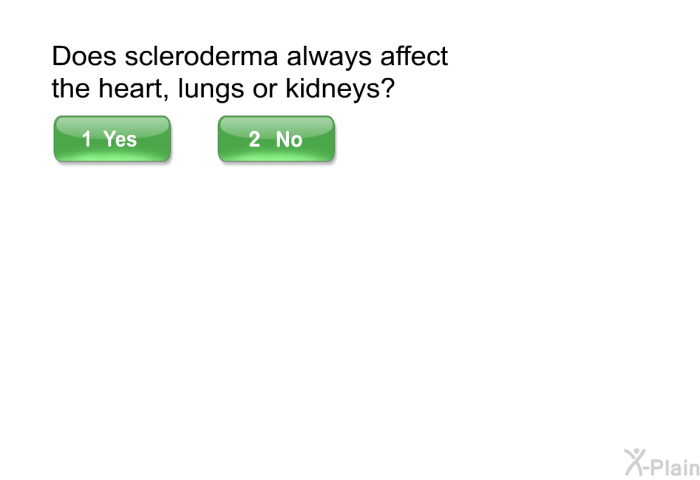Viewport: 700px width, 480px height.
Task: Click the word 'scleroderma' in the question
Action: [201, 57]
